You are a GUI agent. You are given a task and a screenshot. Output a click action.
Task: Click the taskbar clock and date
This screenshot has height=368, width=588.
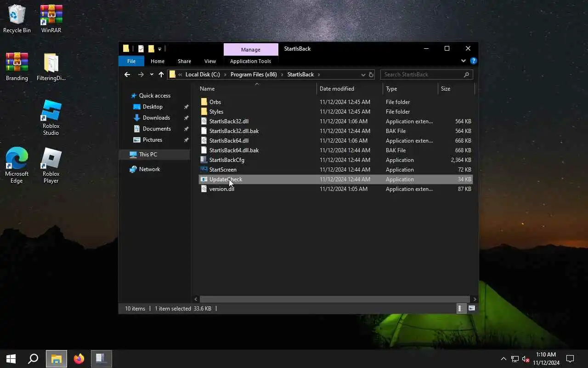pyautogui.click(x=546, y=359)
